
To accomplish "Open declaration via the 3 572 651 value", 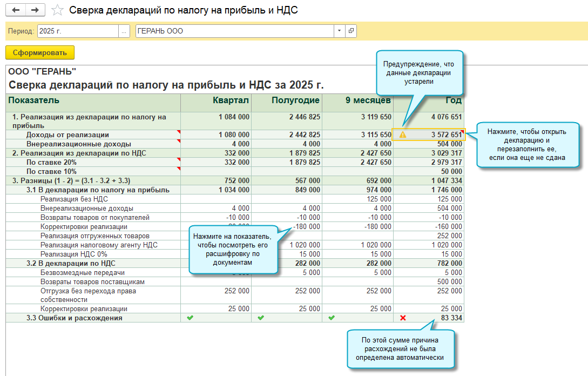I will pos(445,135).
